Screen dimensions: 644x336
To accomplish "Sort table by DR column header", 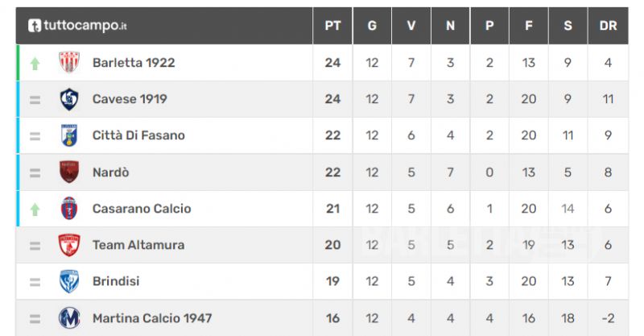I will pos(608,26).
